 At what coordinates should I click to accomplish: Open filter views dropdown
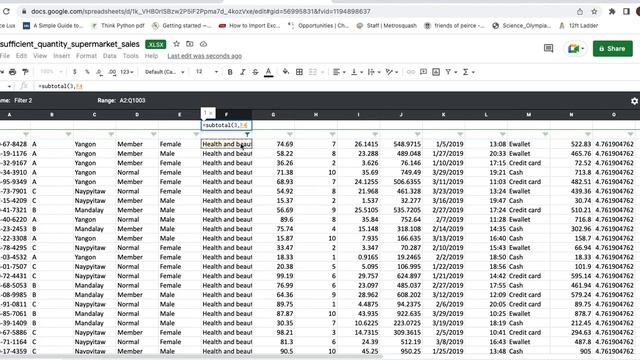tap(451, 72)
